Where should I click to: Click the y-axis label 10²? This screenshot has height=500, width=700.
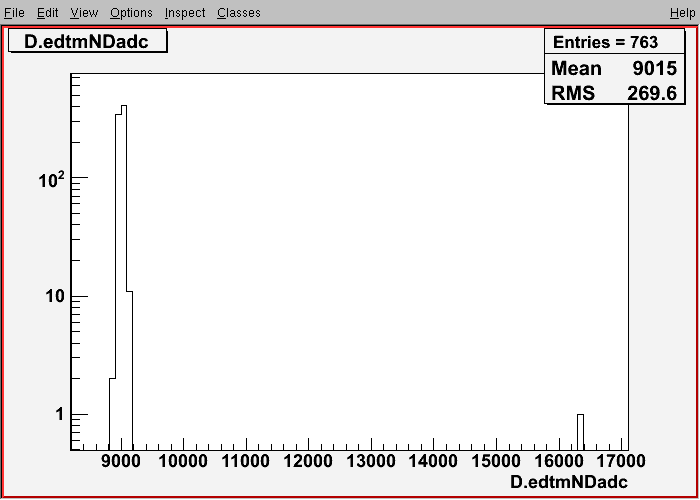[x=52, y=179]
